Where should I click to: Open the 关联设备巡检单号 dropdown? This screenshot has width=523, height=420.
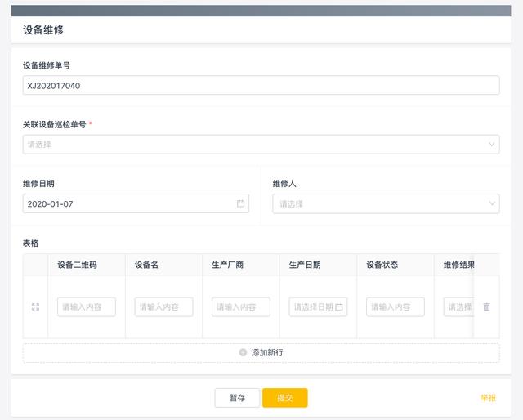click(x=261, y=145)
